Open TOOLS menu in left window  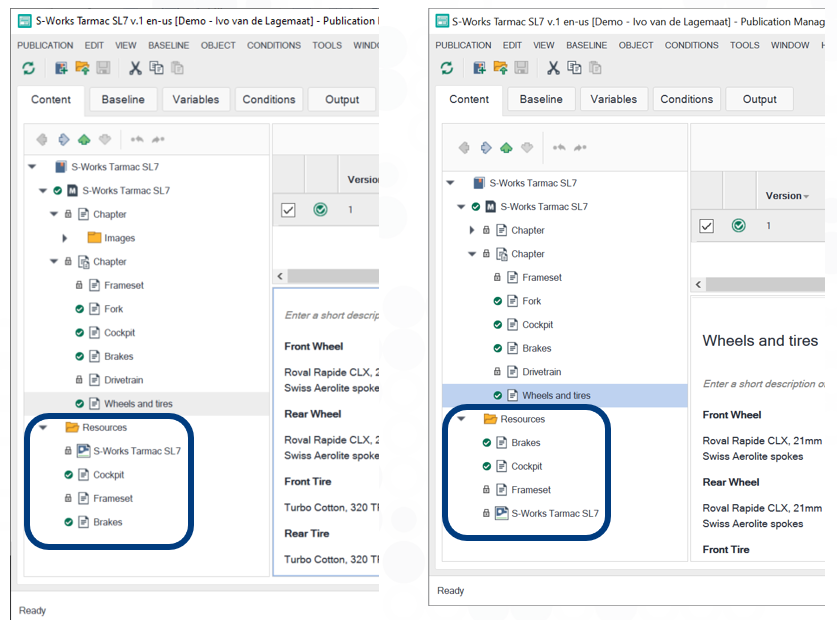point(327,45)
